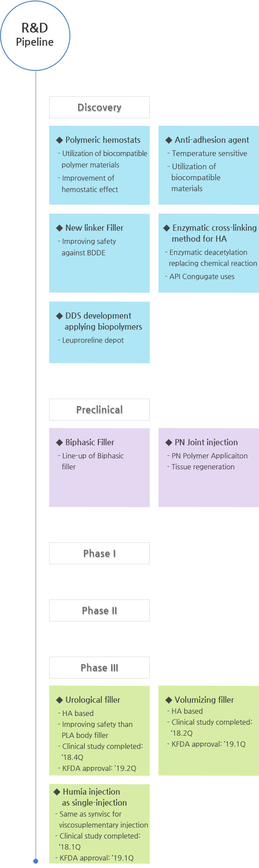The width and height of the screenshot is (259, 868).
Task: Select the Discovery stage label
Action: point(99,107)
